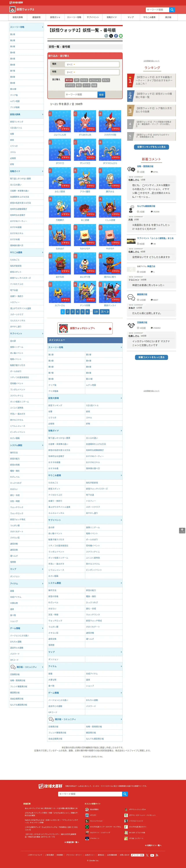Sort the list by 名前
The image size is (186, 868).
(94, 85)
